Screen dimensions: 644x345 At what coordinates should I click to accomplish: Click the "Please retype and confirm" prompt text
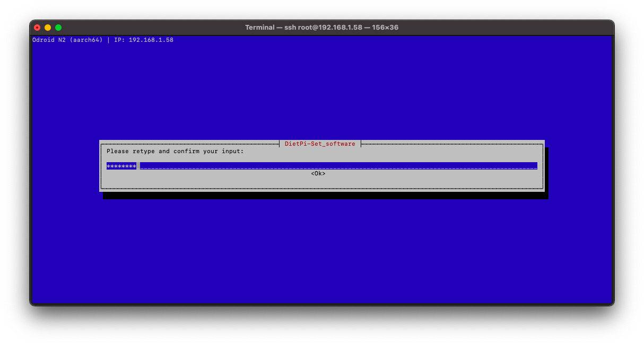[x=175, y=152]
